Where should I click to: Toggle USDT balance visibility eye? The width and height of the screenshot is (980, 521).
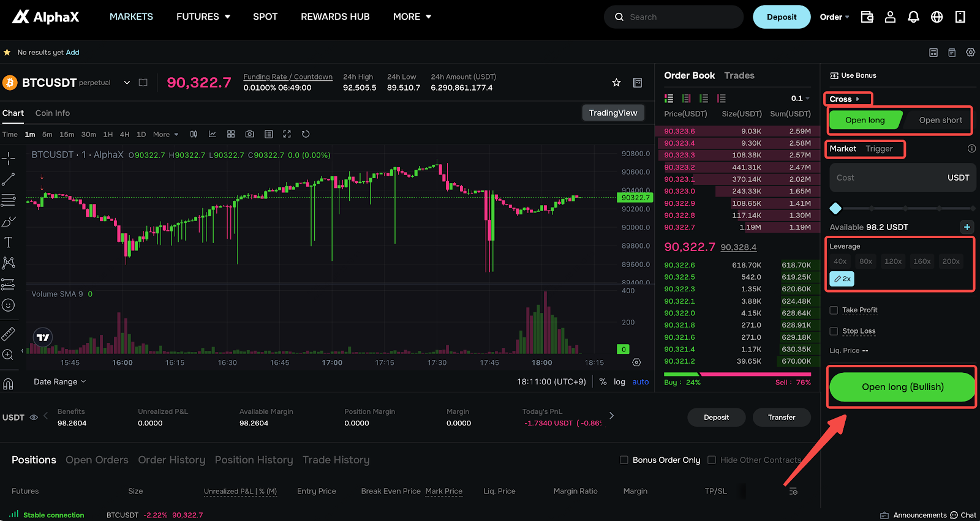tap(34, 418)
